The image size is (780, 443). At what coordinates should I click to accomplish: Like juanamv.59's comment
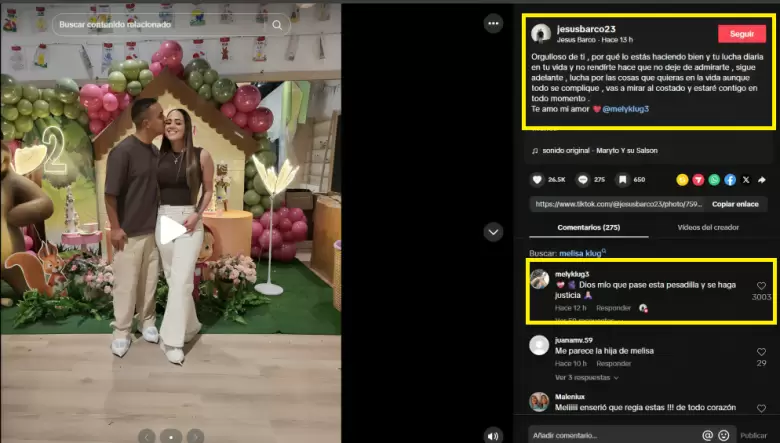coord(762,350)
